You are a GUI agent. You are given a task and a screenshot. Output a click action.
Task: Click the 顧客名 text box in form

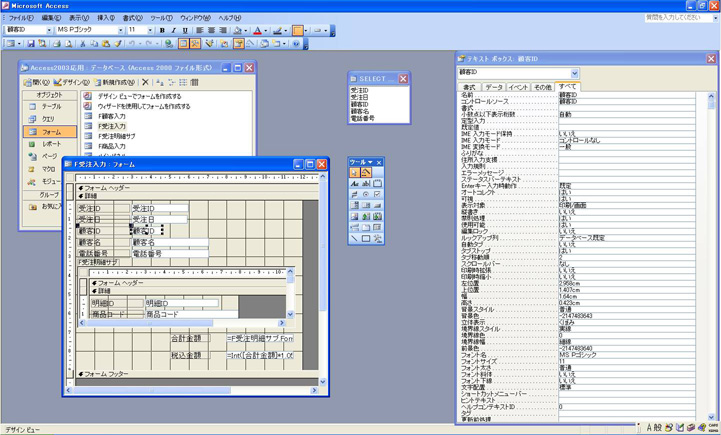click(x=170, y=242)
